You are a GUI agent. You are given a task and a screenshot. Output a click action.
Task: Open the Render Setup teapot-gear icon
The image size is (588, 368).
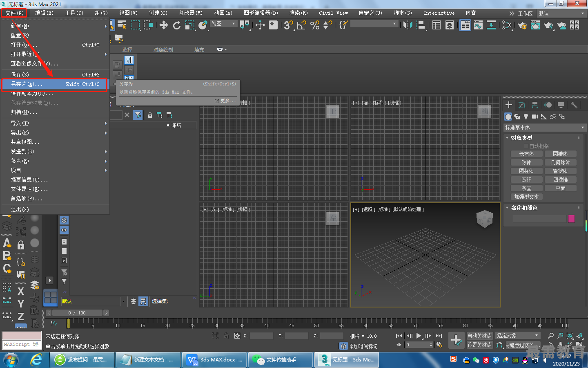[522, 25]
